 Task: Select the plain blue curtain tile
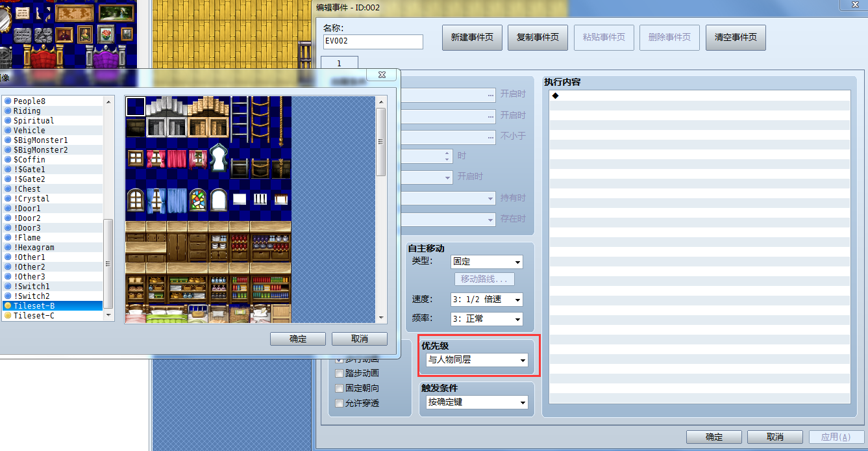[x=177, y=200]
